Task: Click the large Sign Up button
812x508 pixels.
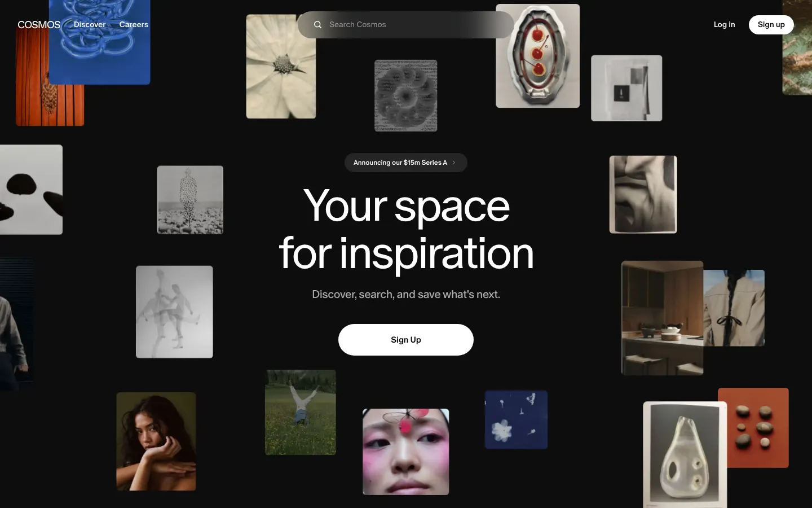Action: click(x=406, y=340)
